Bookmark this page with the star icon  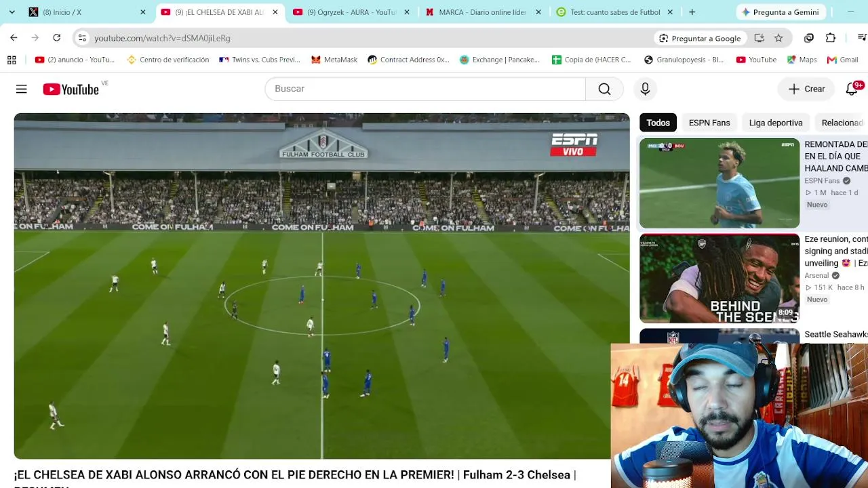click(x=778, y=38)
